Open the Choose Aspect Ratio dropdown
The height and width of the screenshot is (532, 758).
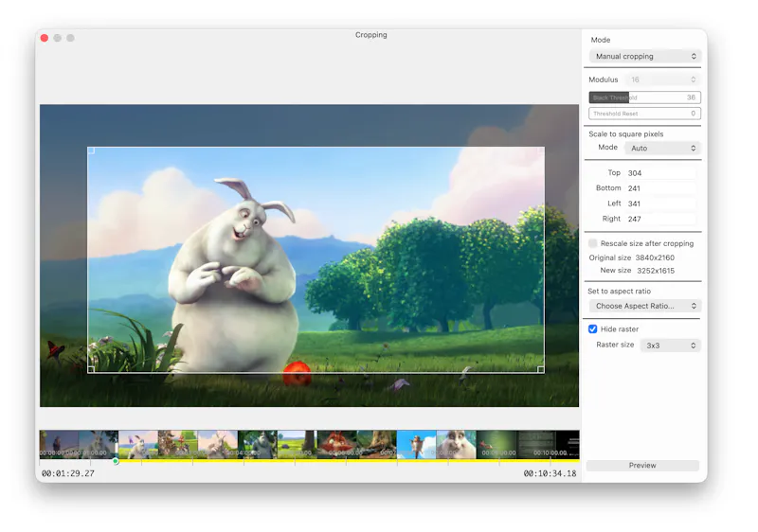coord(645,306)
